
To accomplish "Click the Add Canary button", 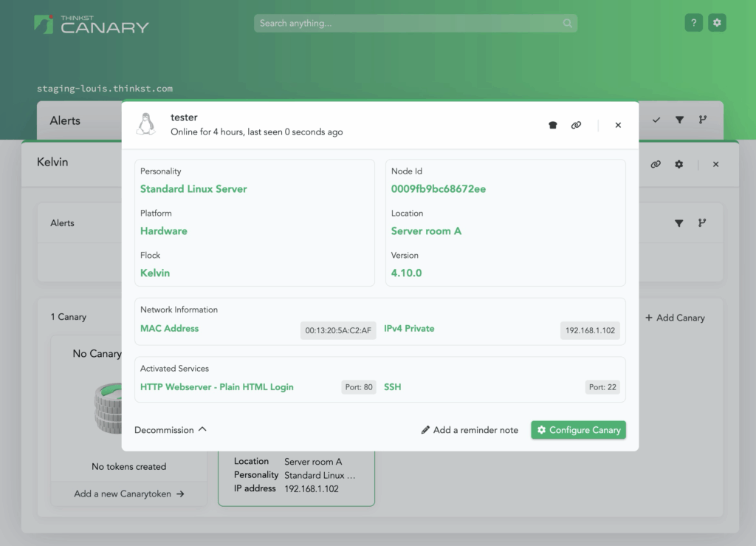I will tap(675, 318).
